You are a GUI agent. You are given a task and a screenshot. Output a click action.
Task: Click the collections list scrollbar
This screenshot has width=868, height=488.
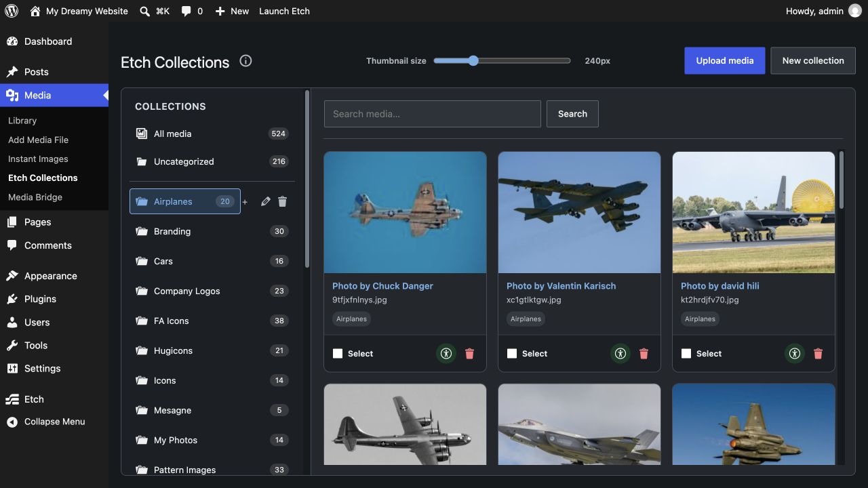click(x=307, y=180)
